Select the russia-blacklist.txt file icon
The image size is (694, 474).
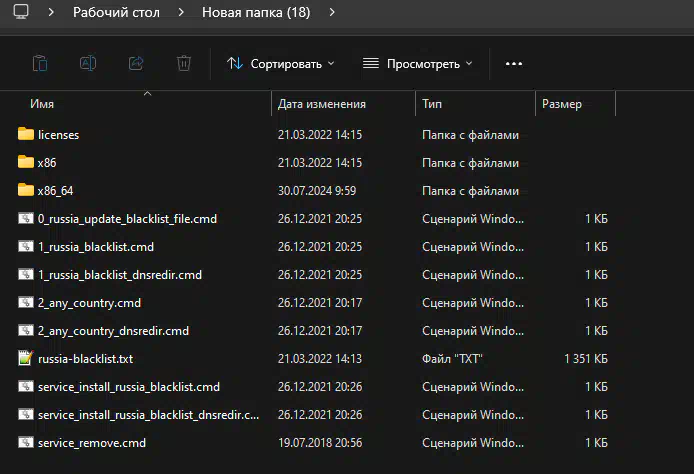26,358
